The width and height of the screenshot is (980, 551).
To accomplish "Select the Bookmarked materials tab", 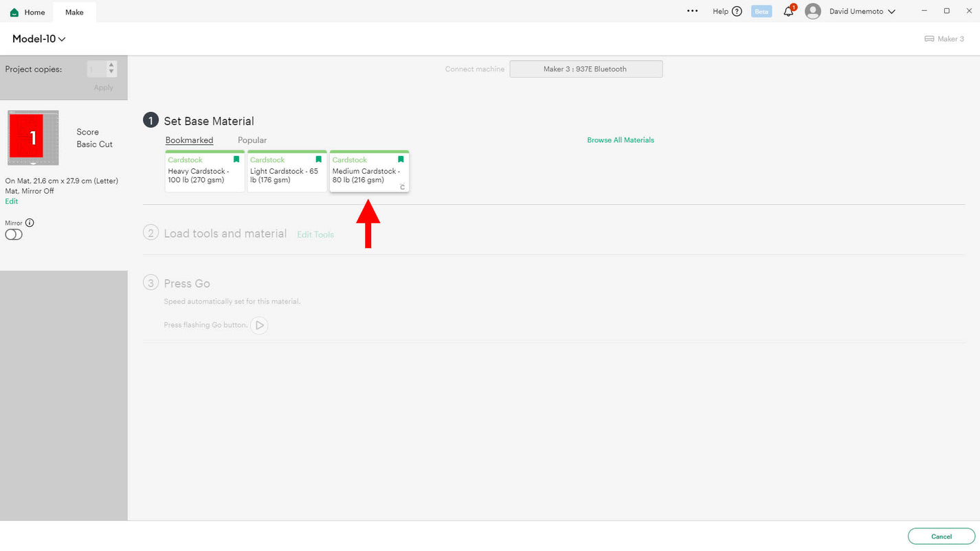I will click(x=189, y=140).
